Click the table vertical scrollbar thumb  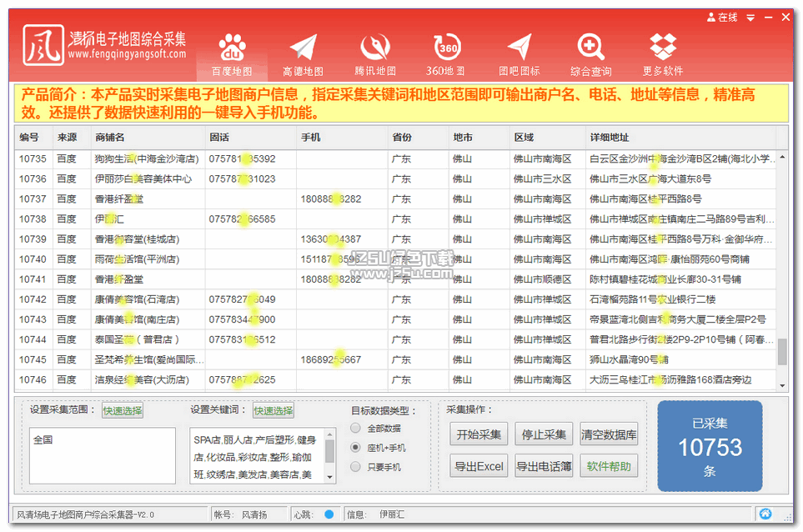tap(782, 352)
